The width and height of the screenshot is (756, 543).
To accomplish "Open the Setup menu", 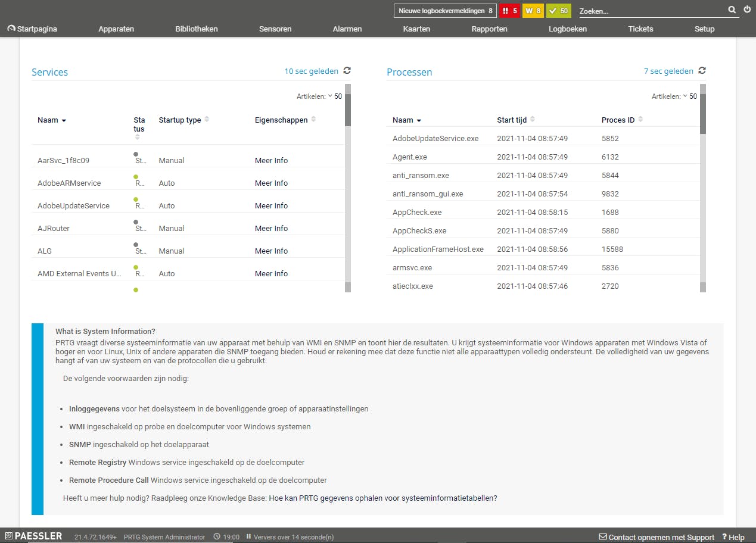I will pos(704,29).
